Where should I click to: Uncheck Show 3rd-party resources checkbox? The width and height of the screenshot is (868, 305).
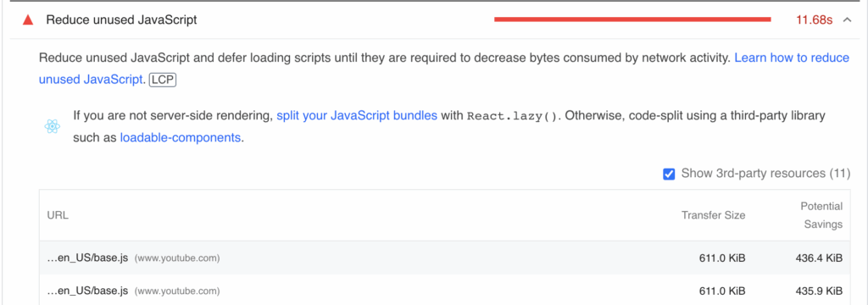pos(669,174)
